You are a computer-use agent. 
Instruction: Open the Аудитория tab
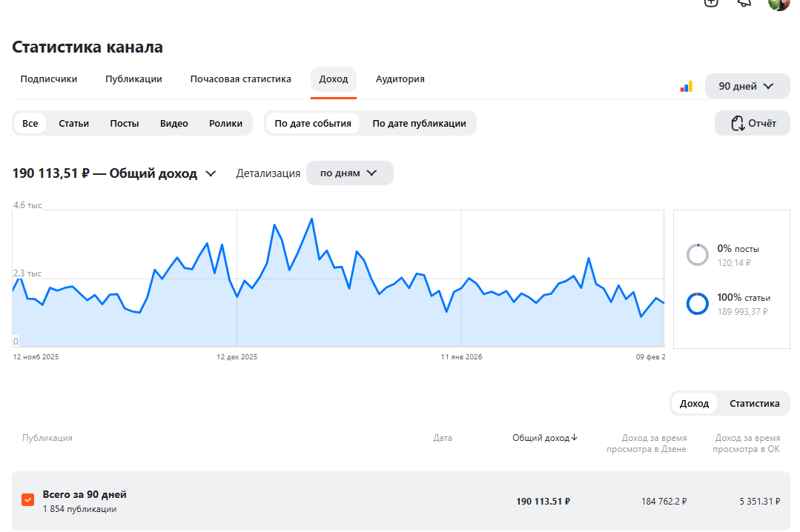click(400, 79)
